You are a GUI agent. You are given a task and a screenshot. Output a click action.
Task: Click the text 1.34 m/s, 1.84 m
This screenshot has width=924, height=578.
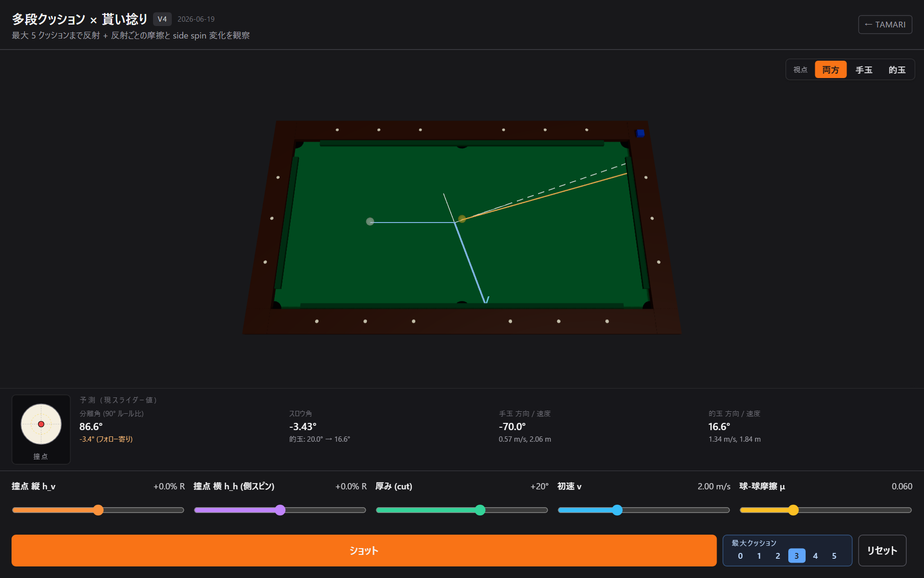(734, 439)
